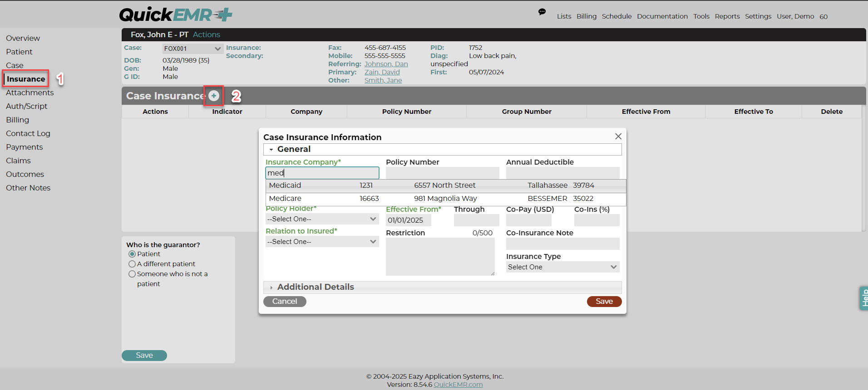Open the User, Demo menu
This screenshot has width=868, height=390.
point(795,16)
